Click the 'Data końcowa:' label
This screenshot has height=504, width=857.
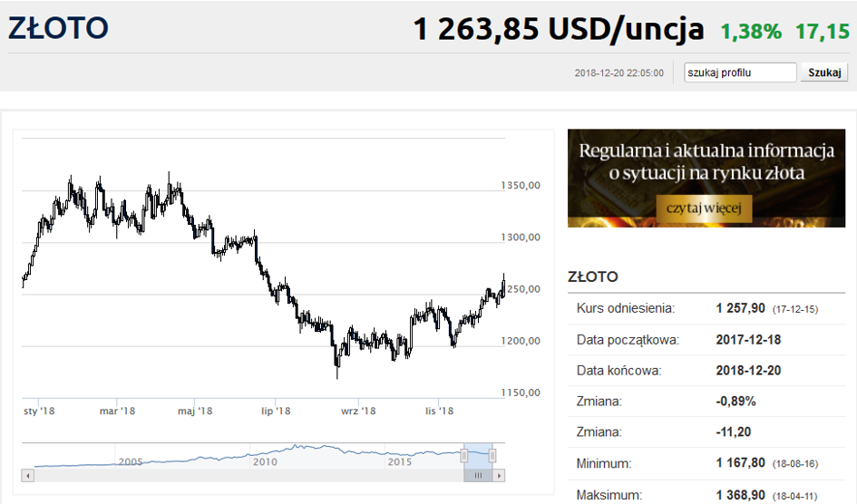(618, 371)
